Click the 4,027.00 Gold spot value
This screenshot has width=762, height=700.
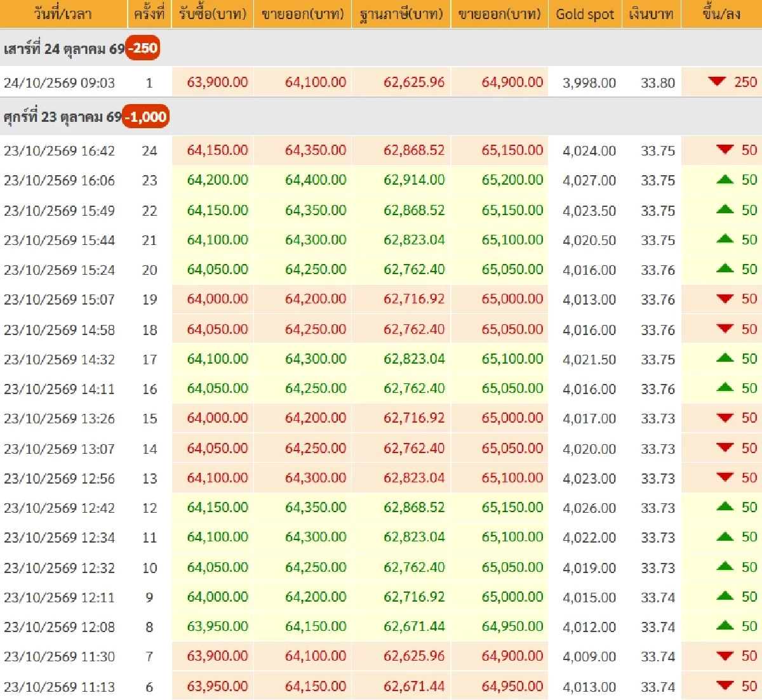589,180
